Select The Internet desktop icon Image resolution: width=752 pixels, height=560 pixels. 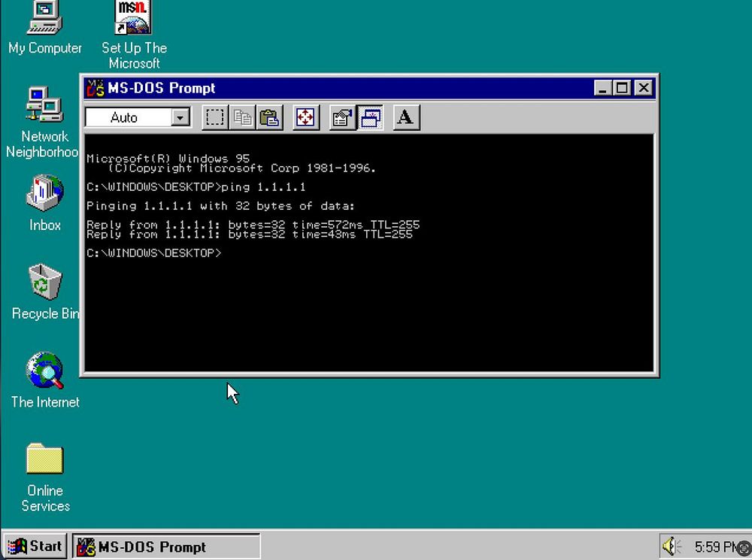[x=45, y=380]
